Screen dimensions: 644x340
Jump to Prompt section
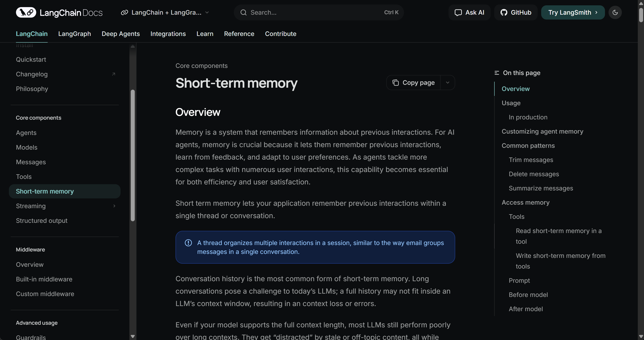pyautogui.click(x=519, y=281)
